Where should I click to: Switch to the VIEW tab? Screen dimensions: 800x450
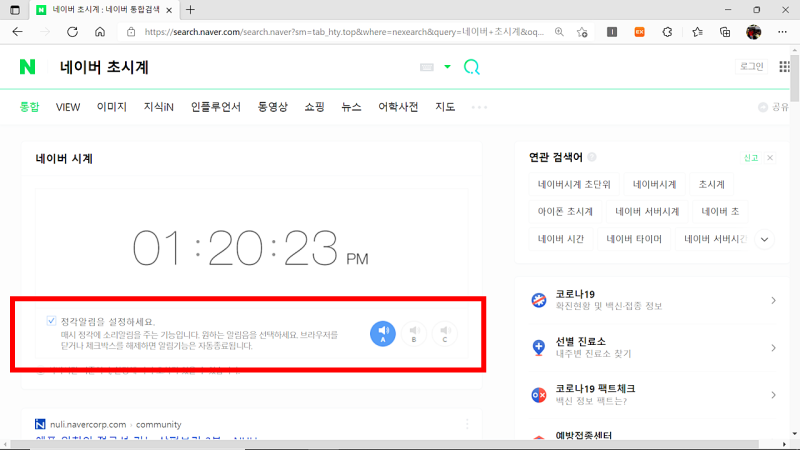pos(68,107)
